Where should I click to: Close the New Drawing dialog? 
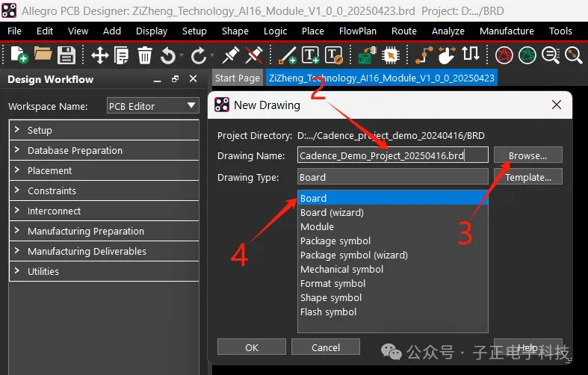tap(557, 105)
